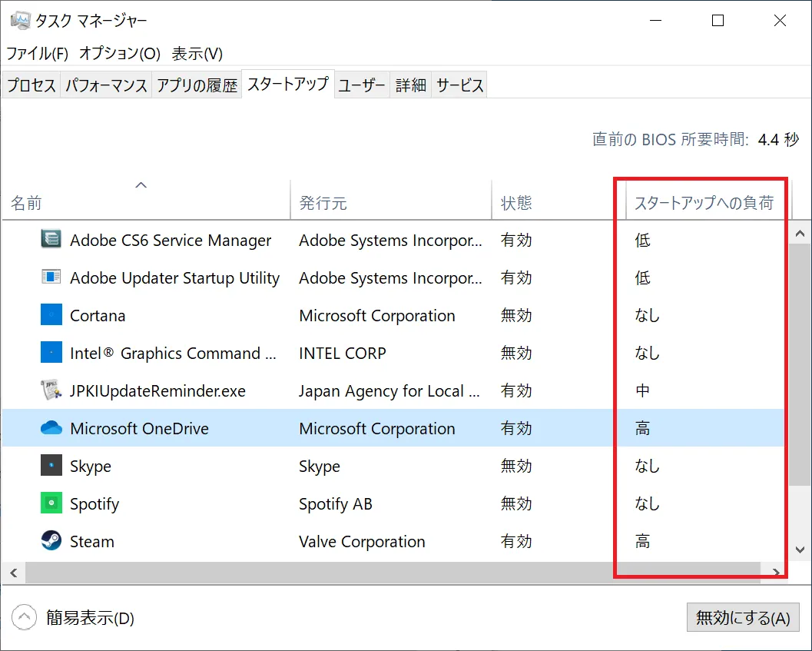The height and width of the screenshot is (651, 812).
Task: Click the 無効にする(A) button
Action: pyautogui.click(x=743, y=617)
